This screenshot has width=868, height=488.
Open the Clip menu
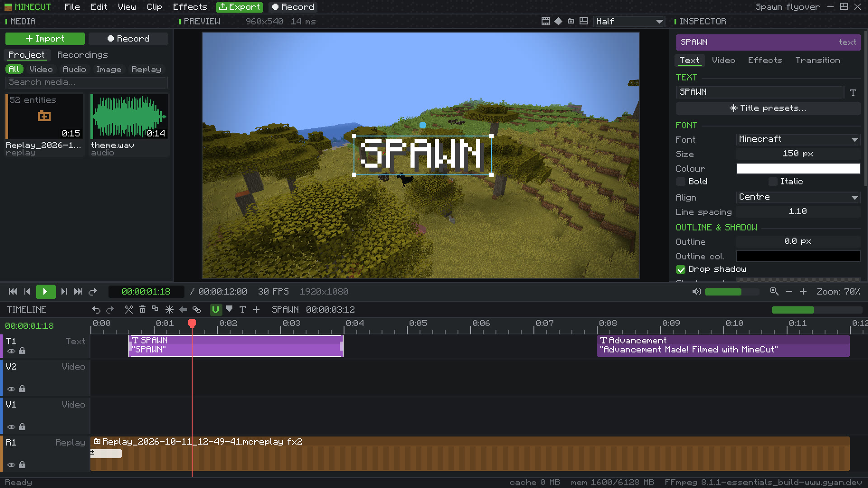[x=154, y=7]
